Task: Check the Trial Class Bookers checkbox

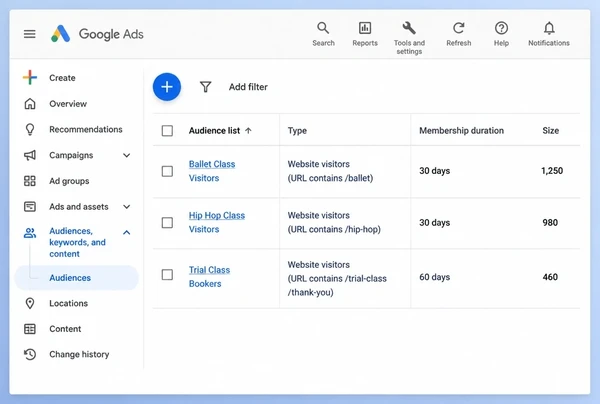Action: 167,274
